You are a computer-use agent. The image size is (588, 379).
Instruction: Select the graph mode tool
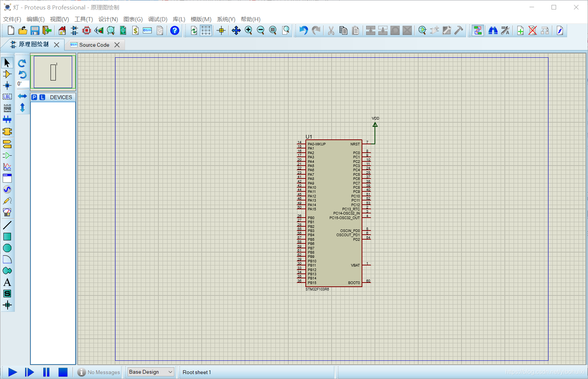[7, 167]
